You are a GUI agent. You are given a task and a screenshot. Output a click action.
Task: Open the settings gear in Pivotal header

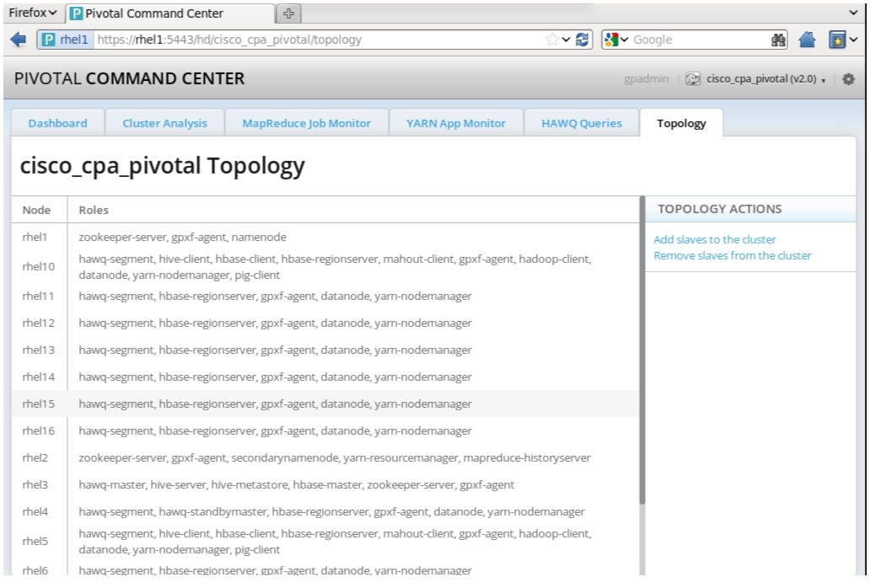coord(848,79)
